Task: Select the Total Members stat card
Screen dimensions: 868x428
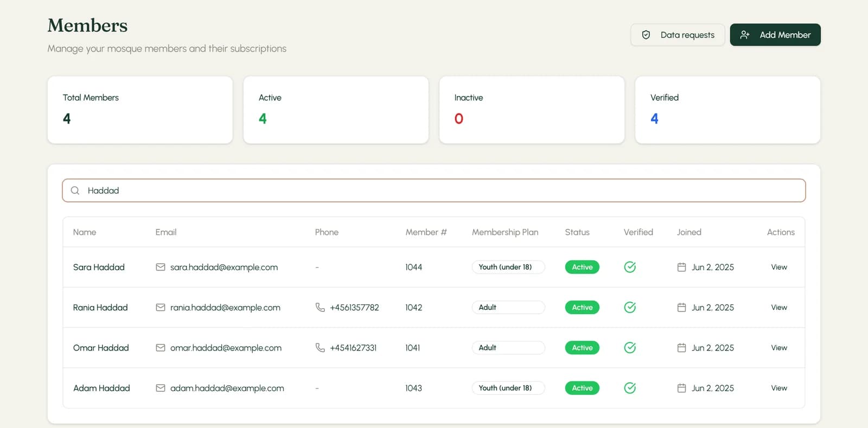Action: coord(140,110)
